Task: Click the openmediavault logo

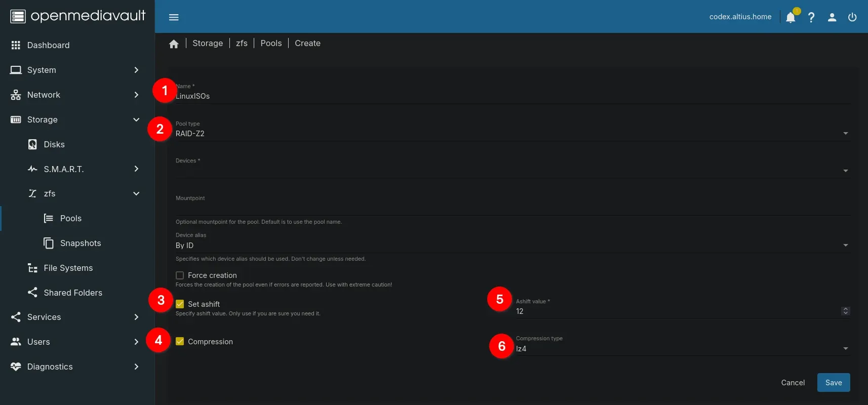Action: click(77, 16)
